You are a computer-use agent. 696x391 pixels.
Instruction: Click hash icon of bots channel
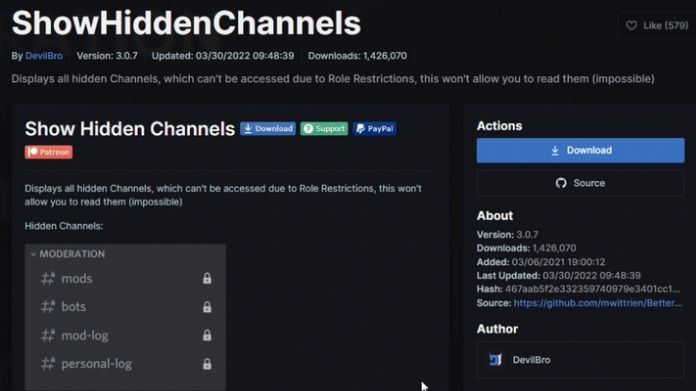click(x=48, y=307)
